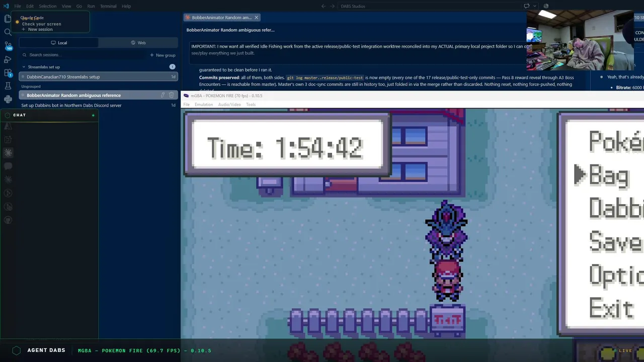Open the Search view in the activity bar

[x=8, y=32]
